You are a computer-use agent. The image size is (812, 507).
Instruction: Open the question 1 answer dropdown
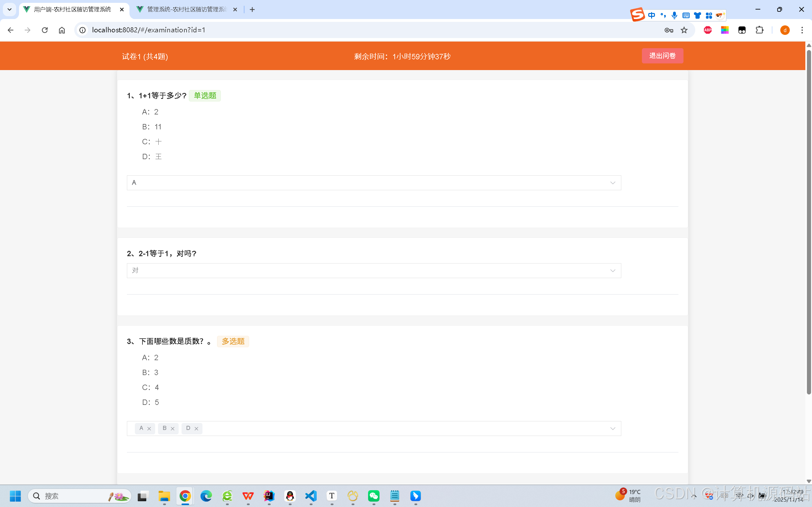[374, 183]
